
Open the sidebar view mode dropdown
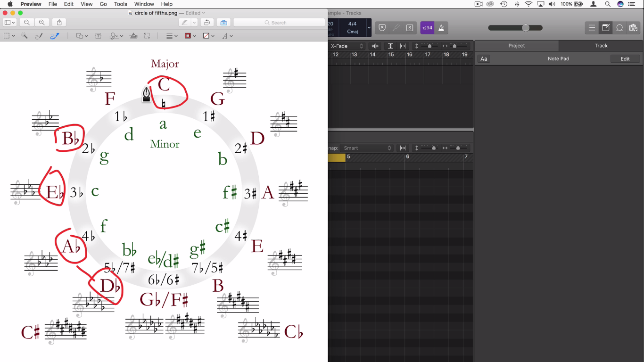click(x=9, y=22)
